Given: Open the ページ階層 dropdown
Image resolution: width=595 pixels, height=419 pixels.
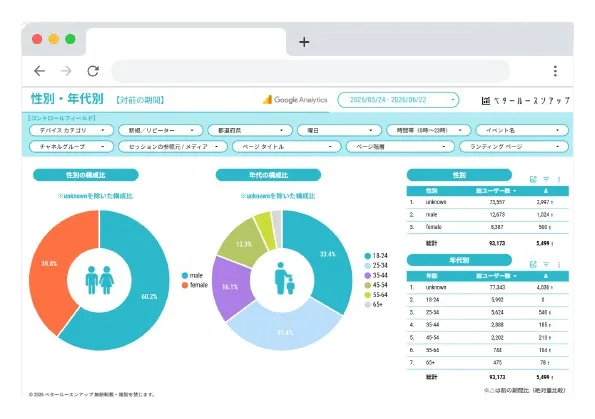Looking at the screenshot, I should click(400, 146).
